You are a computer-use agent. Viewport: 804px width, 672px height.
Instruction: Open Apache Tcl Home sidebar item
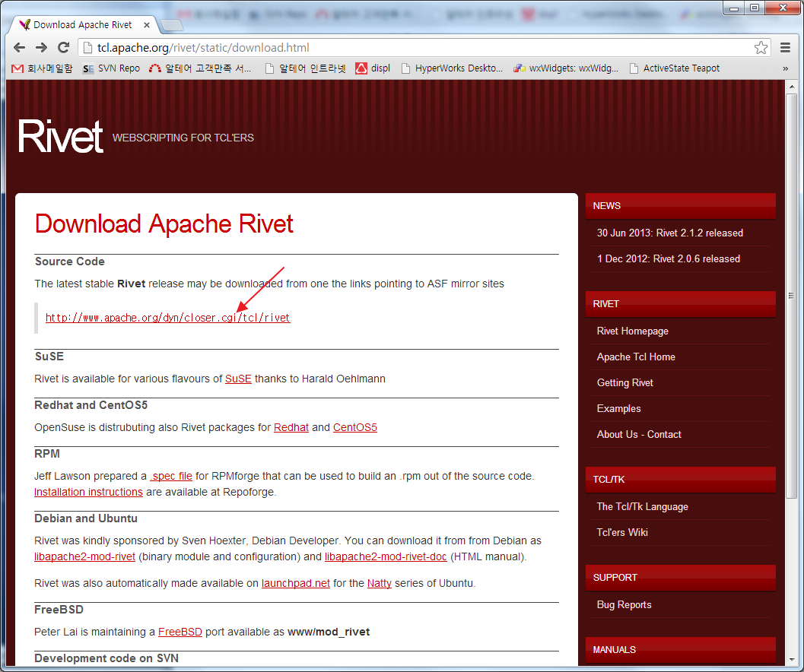pyautogui.click(x=636, y=357)
